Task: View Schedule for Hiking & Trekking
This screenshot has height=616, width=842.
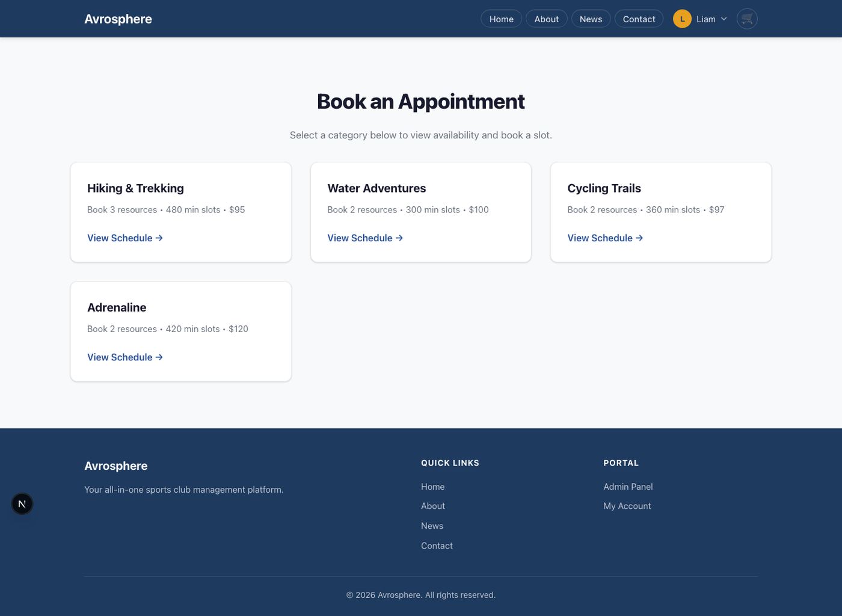Action: pyautogui.click(x=125, y=238)
